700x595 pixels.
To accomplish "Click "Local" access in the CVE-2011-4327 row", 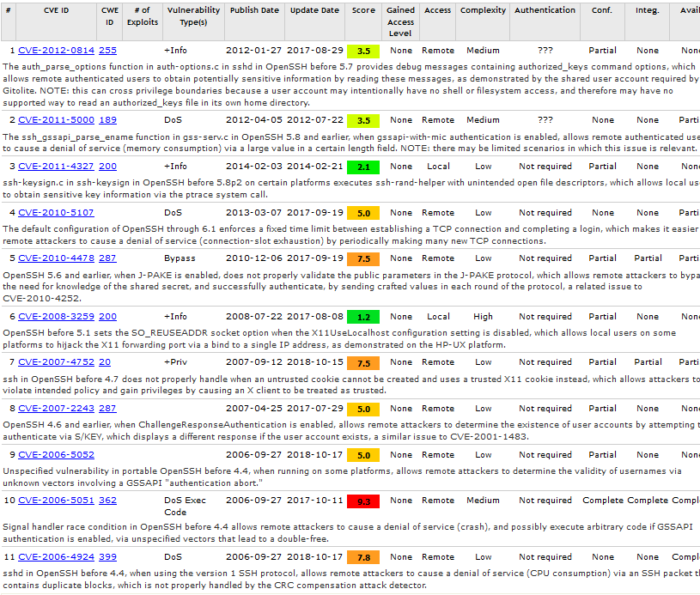I will click(438, 167).
